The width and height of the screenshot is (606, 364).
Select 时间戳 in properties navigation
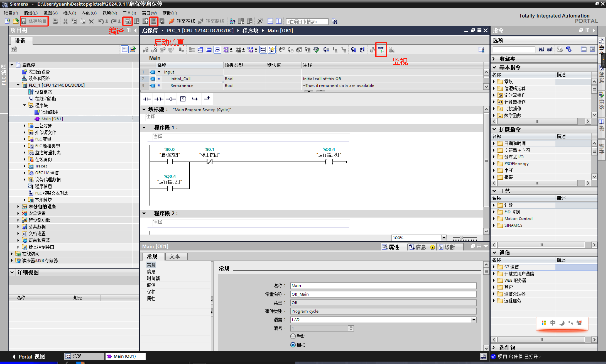[x=153, y=278]
